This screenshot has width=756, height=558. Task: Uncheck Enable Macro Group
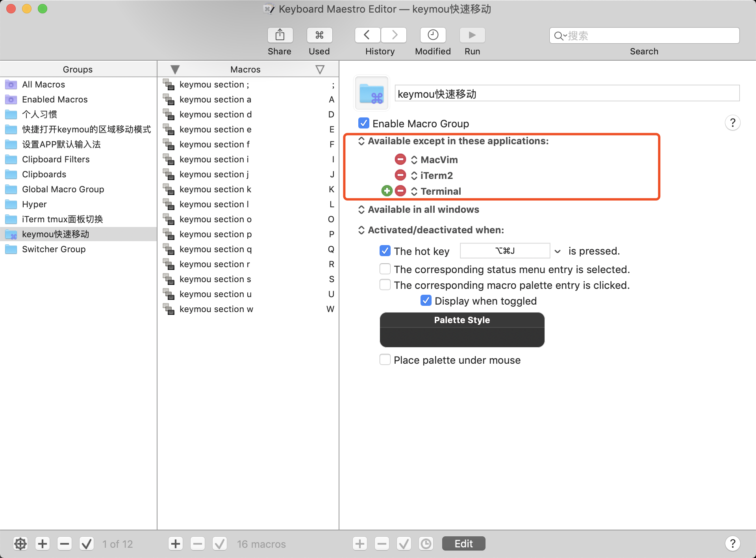pyautogui.click(x=364, y=123)
